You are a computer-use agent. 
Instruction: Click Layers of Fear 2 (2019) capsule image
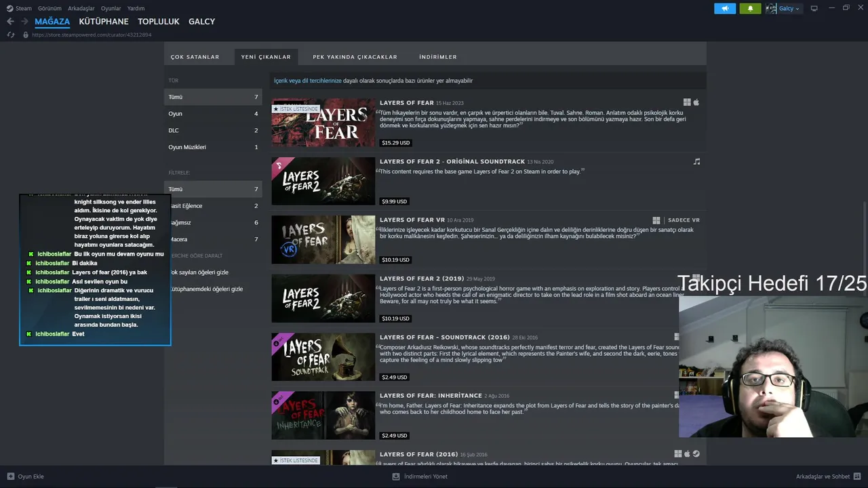coord(323,298)
